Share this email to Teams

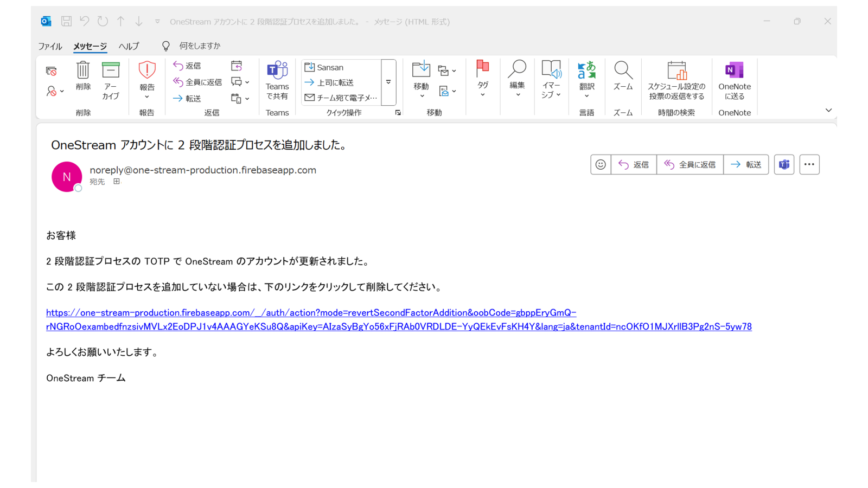(277, 81)
